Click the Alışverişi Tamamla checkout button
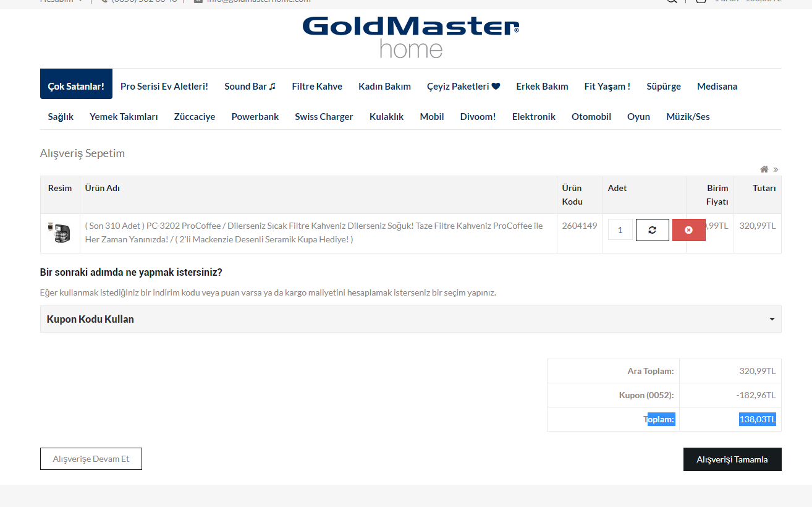 pyautogui.click(x=732, y=459)
